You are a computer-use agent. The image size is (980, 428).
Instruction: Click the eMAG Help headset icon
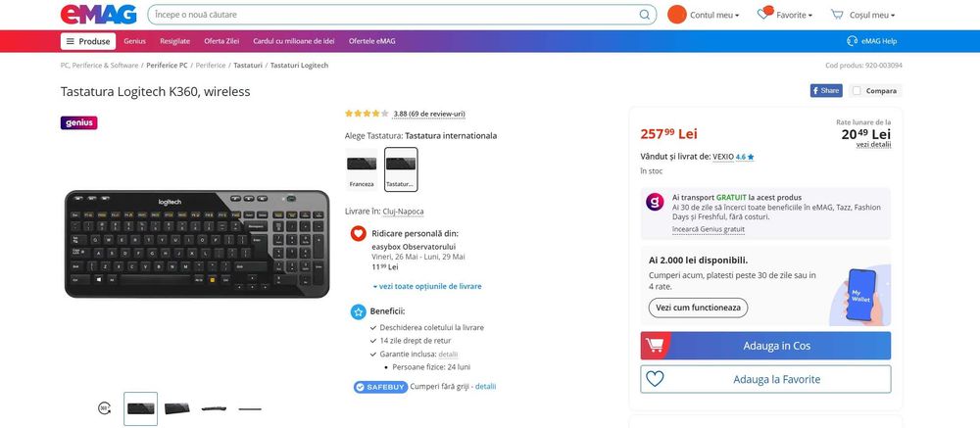click(853, 41)
